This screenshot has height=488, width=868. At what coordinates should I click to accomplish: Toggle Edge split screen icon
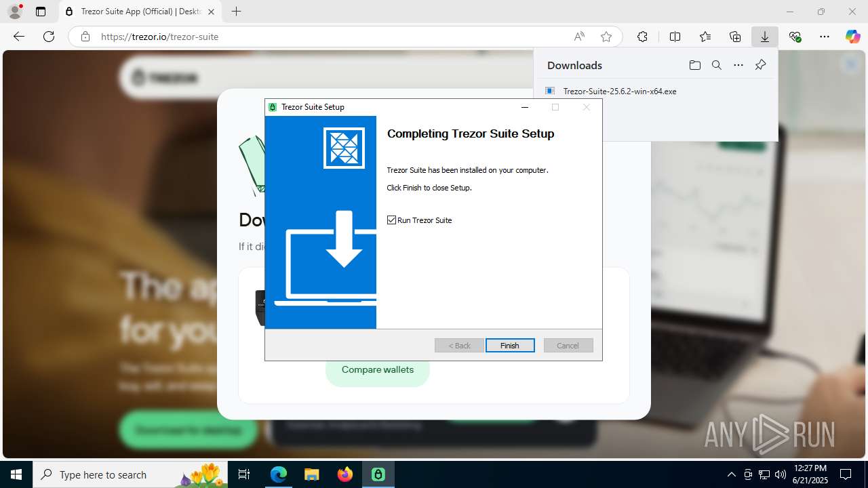[675, 37]
